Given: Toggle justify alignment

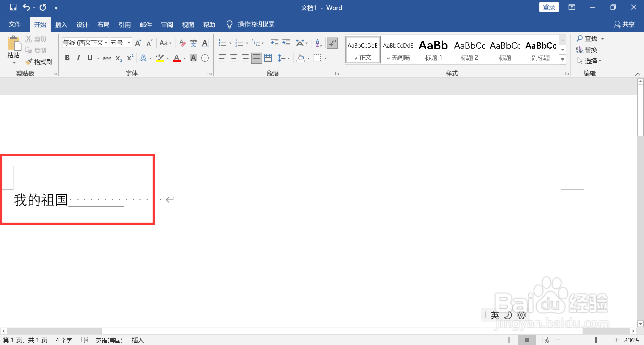Looking at the screenshot, I should coord(257,58).
